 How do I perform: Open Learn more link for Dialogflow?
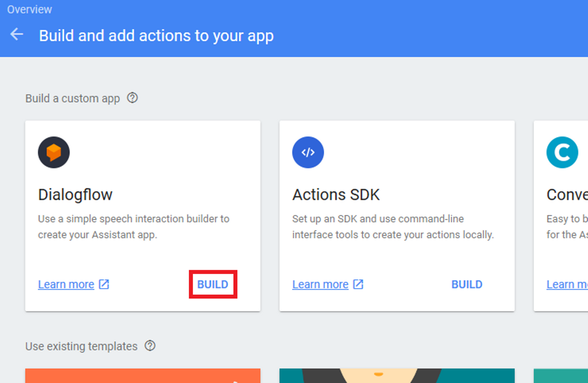pyautogui.click(x=66, y=284)
